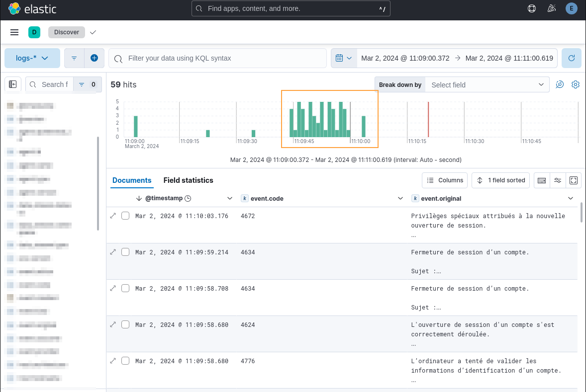
Task: Open the newsfeed icon in header
Action: coord(551,8)
